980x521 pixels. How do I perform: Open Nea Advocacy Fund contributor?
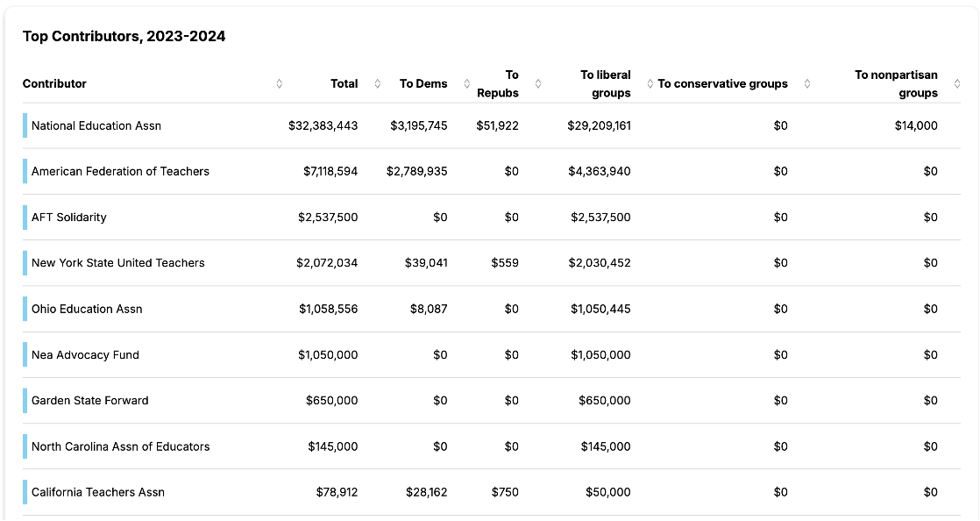85,355
